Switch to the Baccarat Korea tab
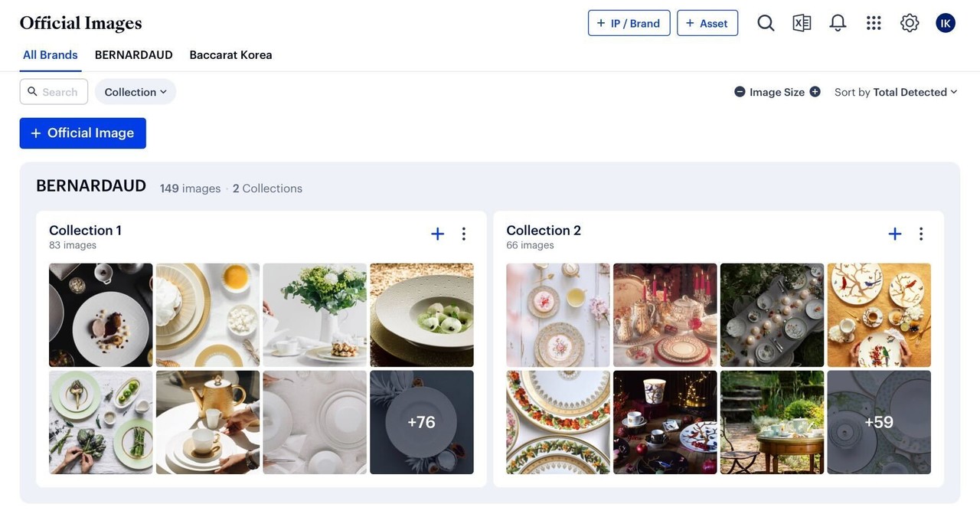The image size is (980, 514). point(230,55)
